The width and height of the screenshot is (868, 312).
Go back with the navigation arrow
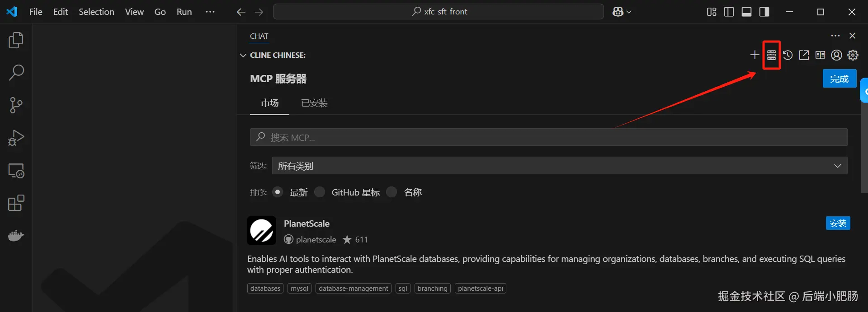click(x=241, y=12)
